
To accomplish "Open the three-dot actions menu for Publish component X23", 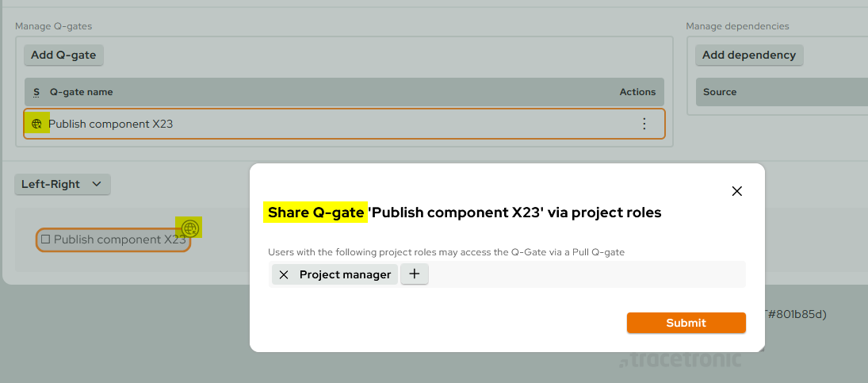I will (x=644, y=124).
